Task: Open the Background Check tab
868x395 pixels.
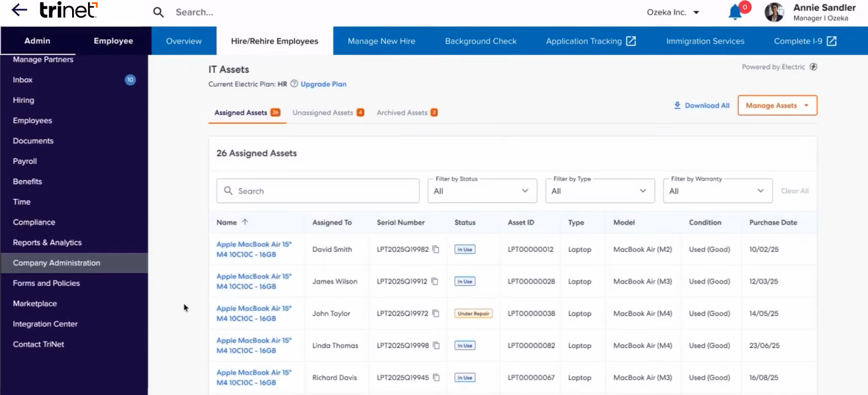Action: pyautogui.click(x=481, y=41)
